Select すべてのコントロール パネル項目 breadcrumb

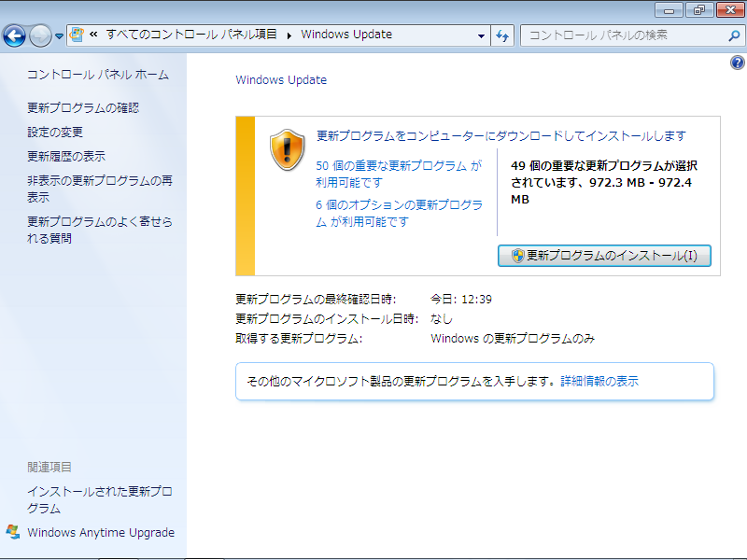(191, 35)
